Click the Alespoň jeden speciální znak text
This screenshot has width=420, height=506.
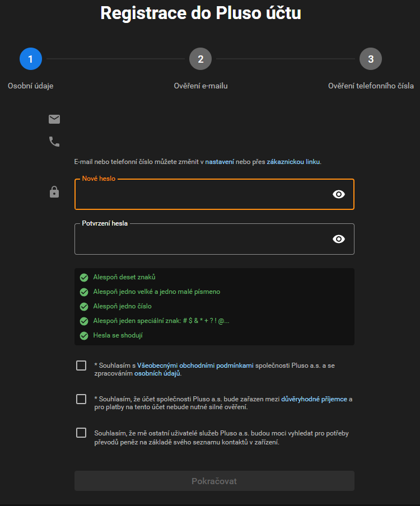tap(161, 321)
